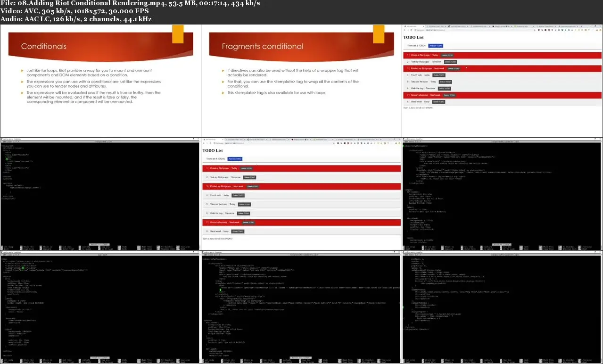Select bullet 'The expressions will be evaluated'
The width and height of the screenshot is (603, 364).
tap(93, 97)
